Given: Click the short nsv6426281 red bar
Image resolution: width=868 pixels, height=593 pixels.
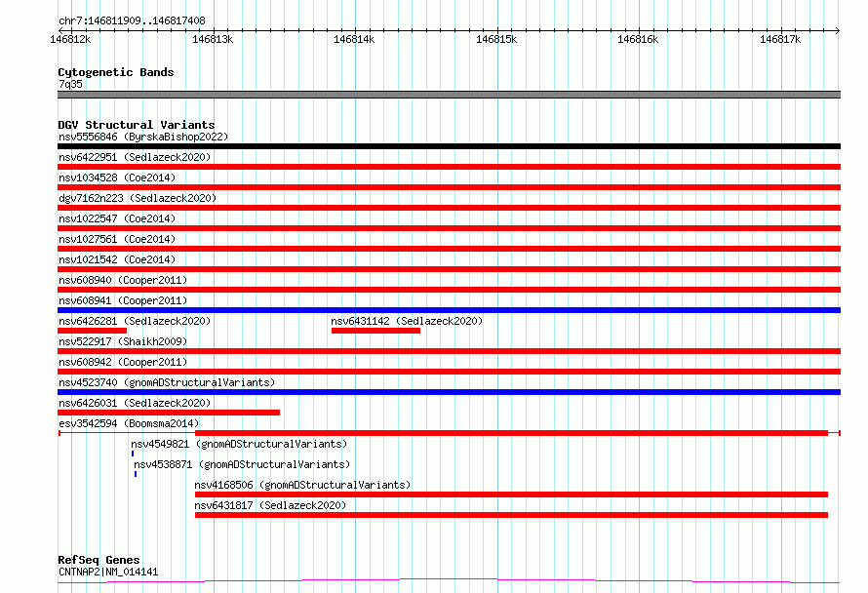Looking at the screenshot, I should pyautogui.click(x=93, y=331).
